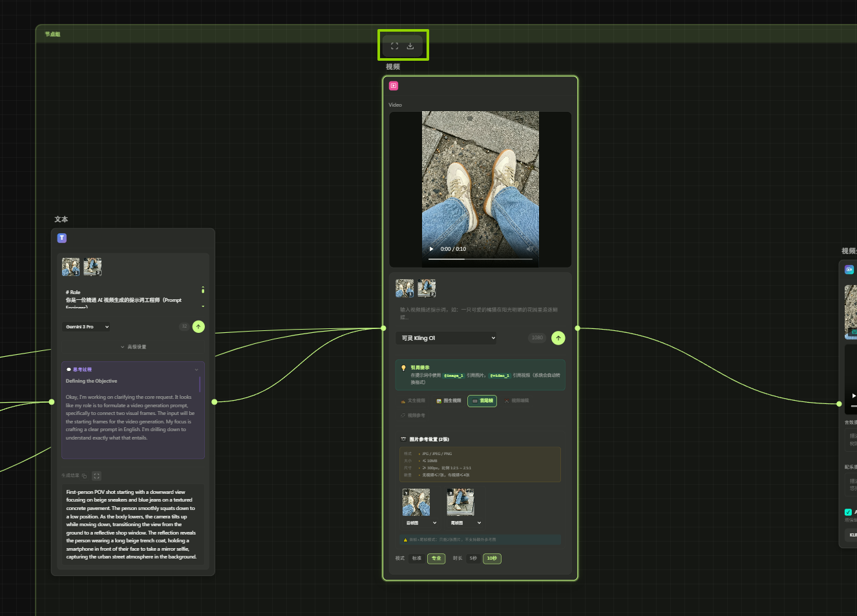Viewport: 857px width, 616px height.
Task: Click the video progress bar
Action: coord(480,259)
